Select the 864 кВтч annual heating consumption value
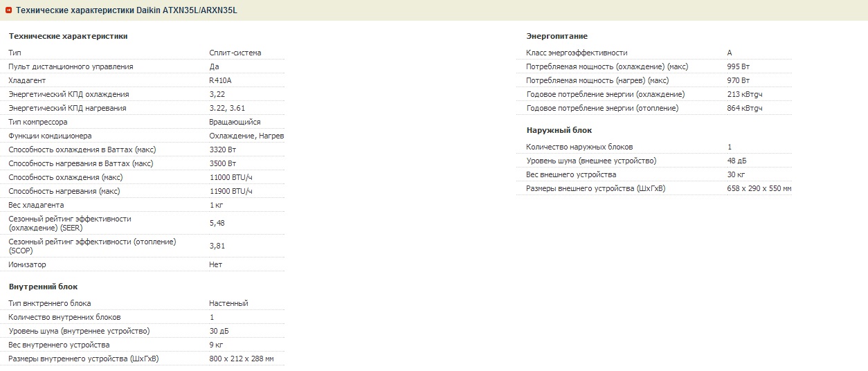Image resolution: width=868 pixels, height=371 pixels. (744, 108)
